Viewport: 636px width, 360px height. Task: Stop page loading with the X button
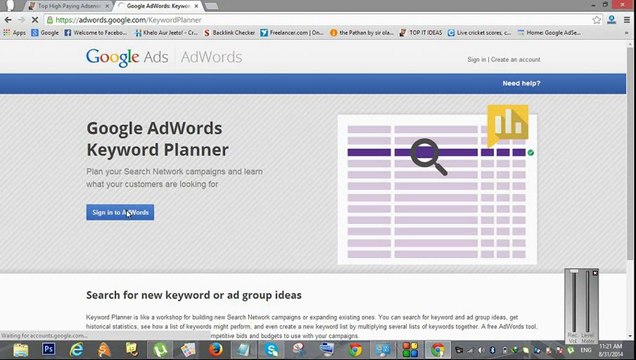pyautogui.click(x=35, y=19)
